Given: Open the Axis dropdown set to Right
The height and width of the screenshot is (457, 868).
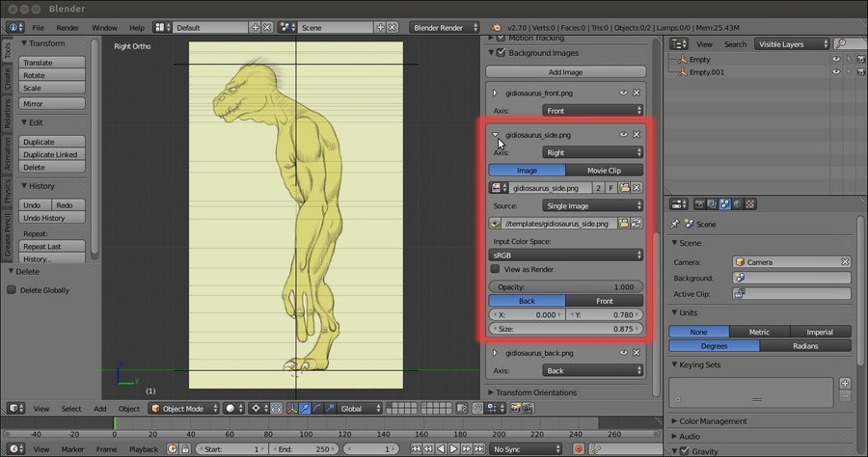Looking at the screenshot, I should [593, 152].
